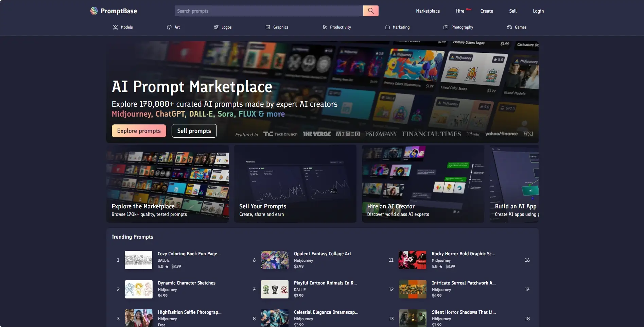Open the Create menu link
The width and height of the screenshot is (644, 327).
point(486,11)
